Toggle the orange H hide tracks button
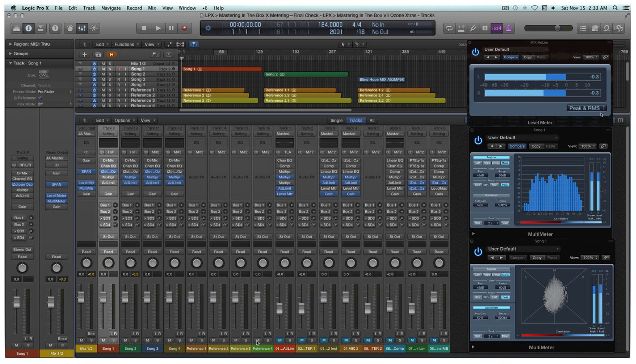This screenshot has width=636, height=364. (111, 54)
